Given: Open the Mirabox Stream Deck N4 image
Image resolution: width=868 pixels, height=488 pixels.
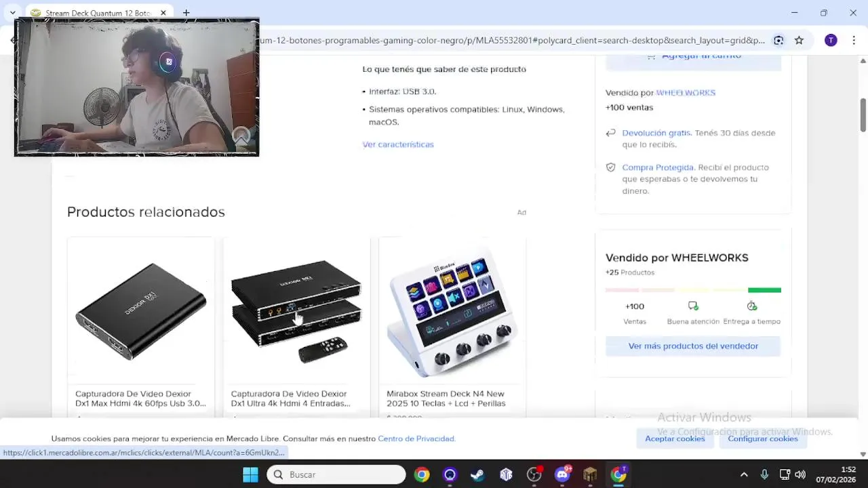Looking at the screenshot, I should (x=452, y=310).
